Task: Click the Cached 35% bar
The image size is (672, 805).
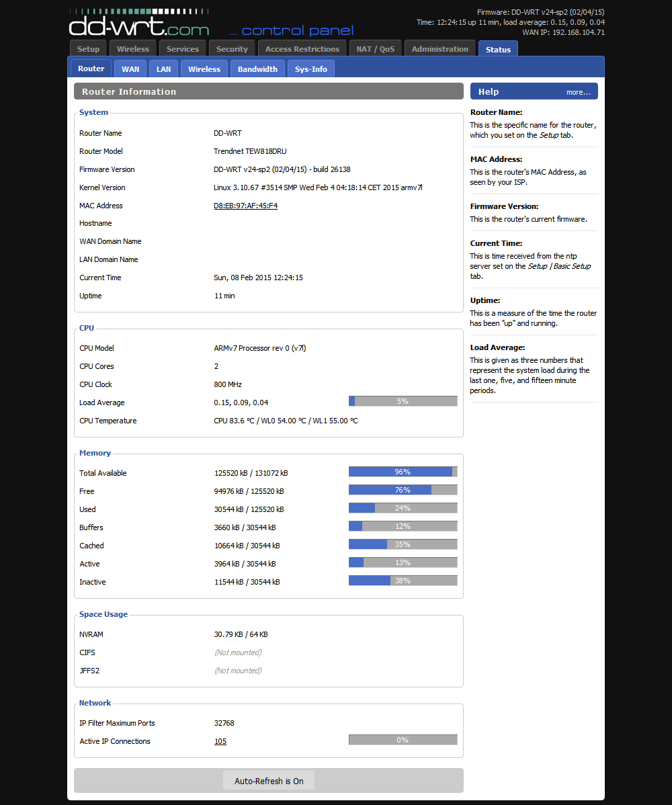Action: [403, 545]
